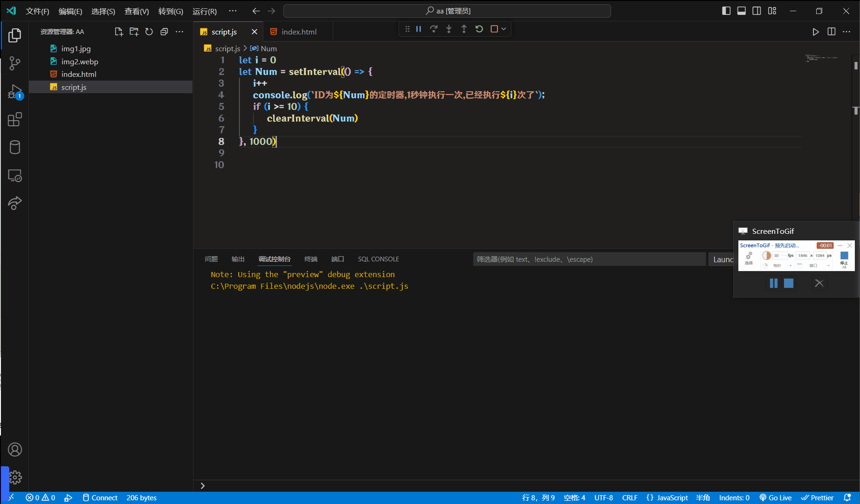
Task: Click the Connect status bar button
Action: (100, 498)
